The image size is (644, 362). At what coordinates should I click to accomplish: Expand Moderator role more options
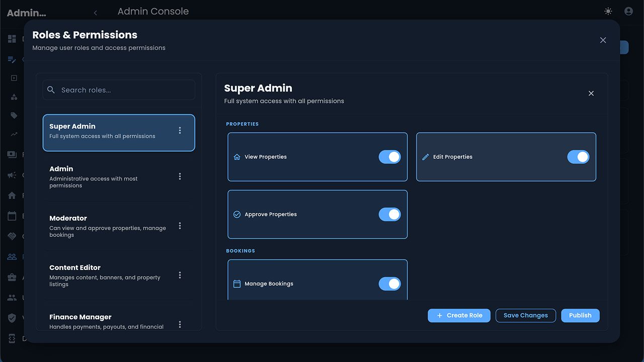coord(180,226)
